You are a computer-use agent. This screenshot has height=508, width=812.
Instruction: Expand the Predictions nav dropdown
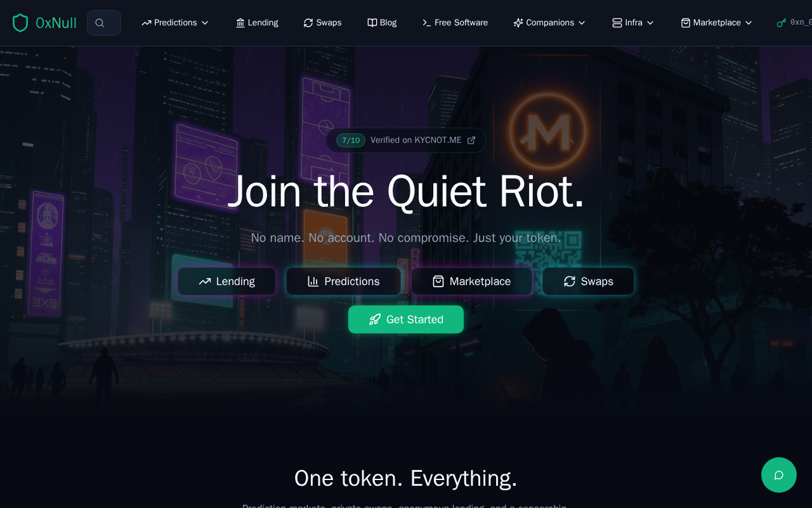(175, 23)
